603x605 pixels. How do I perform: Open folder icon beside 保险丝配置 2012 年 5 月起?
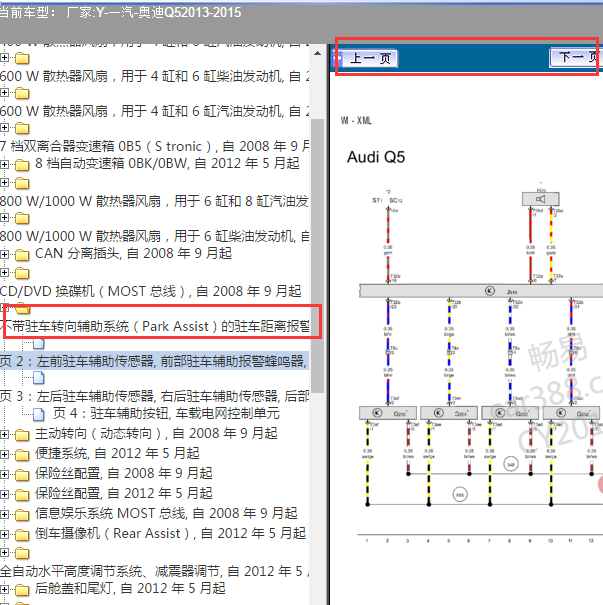coord(22,495)
